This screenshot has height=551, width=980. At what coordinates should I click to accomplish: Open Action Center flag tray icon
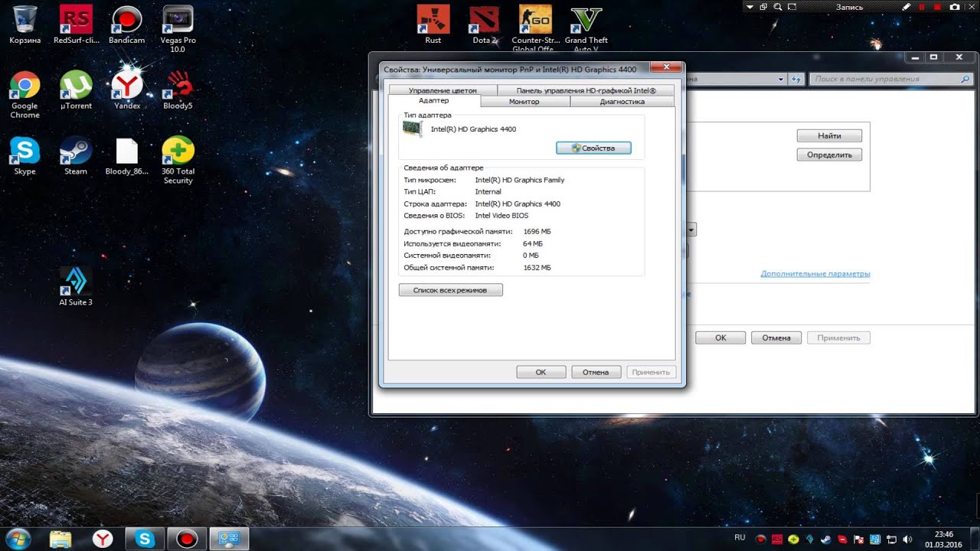857,539
